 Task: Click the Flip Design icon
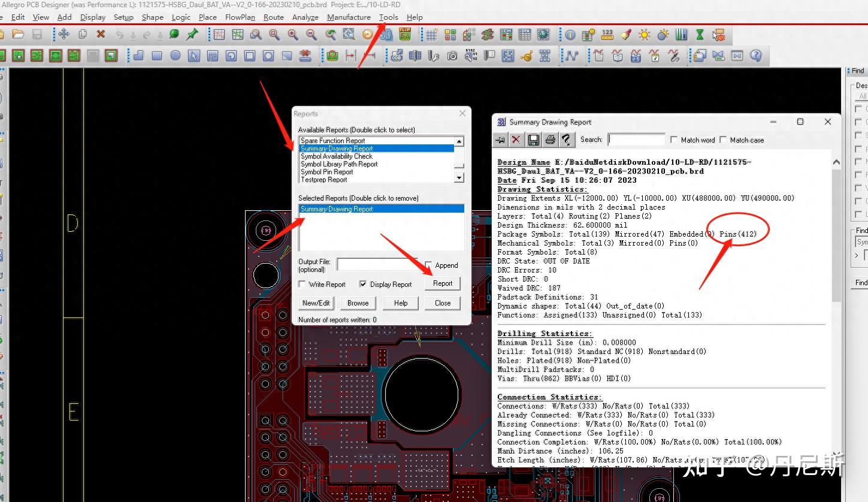(x=405, y=34)
